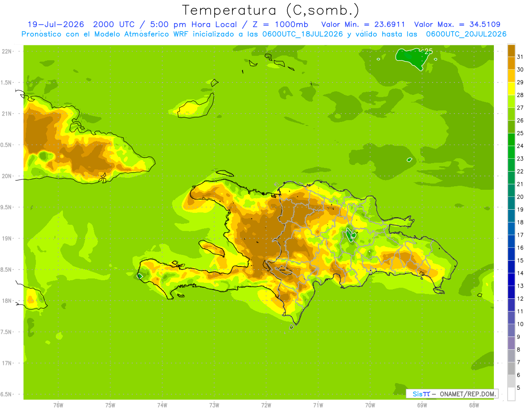Click the "20N" latitude label
Viewport: 532px width, 411px height.
pyautogui.click(x=7, y=176)
